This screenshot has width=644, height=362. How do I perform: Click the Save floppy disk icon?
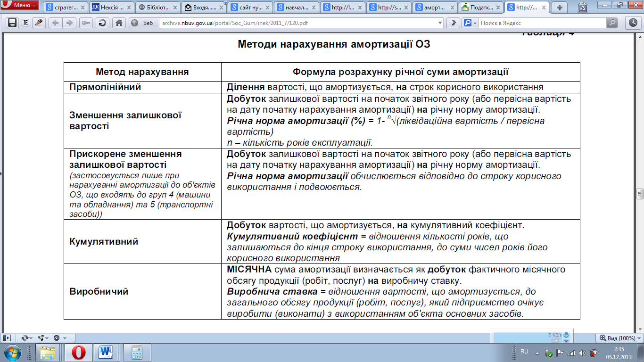12,23
